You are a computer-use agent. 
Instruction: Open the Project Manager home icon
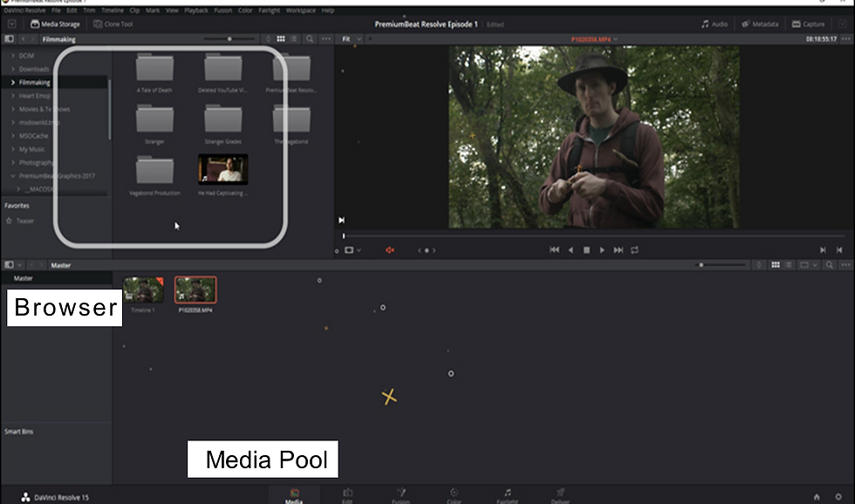pos(817,497)
